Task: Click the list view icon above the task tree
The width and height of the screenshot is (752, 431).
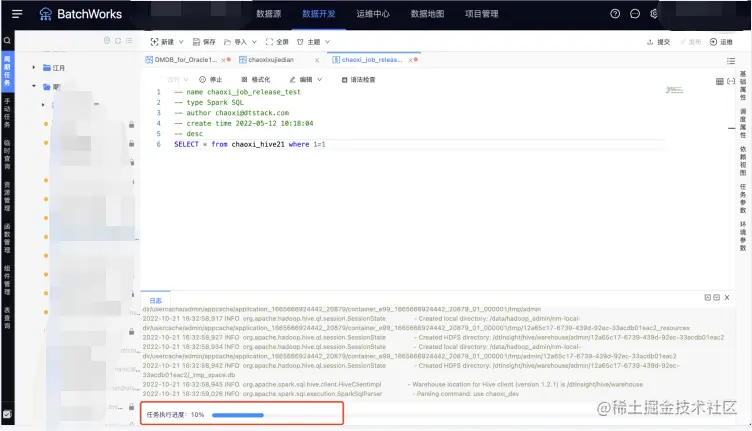Action: (129, 41)
